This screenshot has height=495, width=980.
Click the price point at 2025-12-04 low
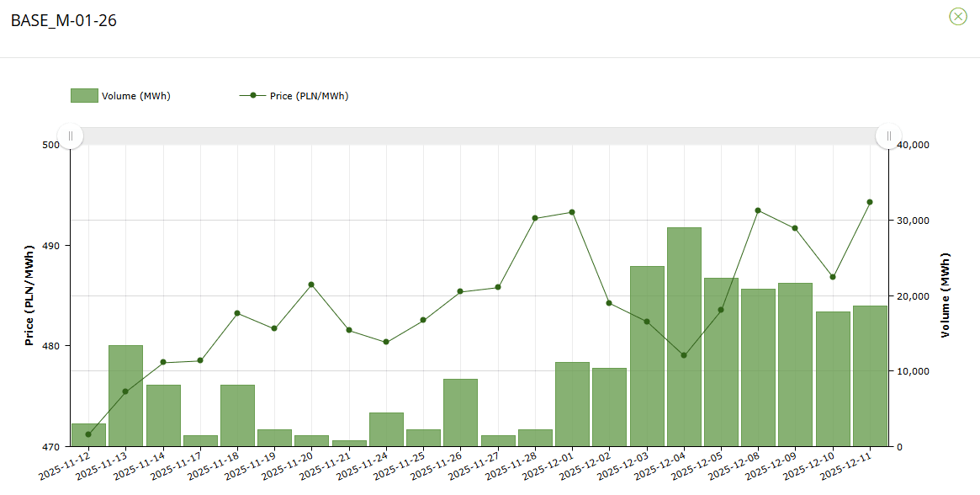click(x=684, y=355)
